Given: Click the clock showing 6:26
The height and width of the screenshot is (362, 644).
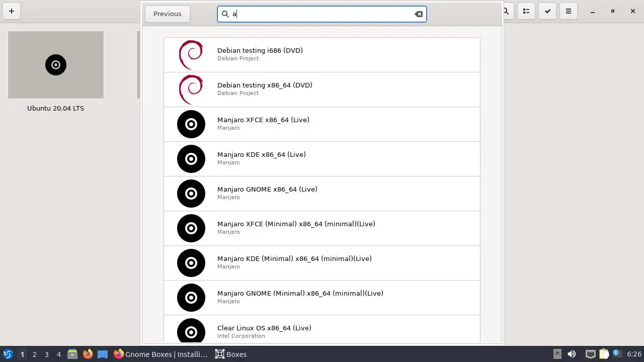Looking at the screenshot, I should click(x=634, y=354).
